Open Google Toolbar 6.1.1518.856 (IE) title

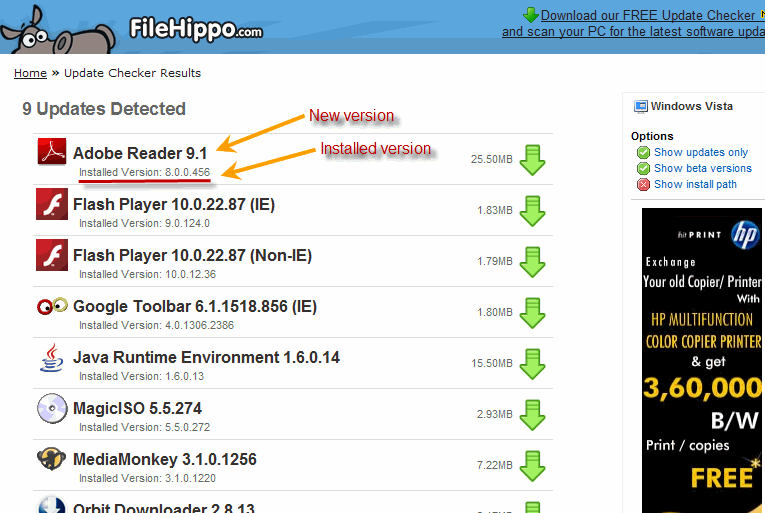coord(195,307)
